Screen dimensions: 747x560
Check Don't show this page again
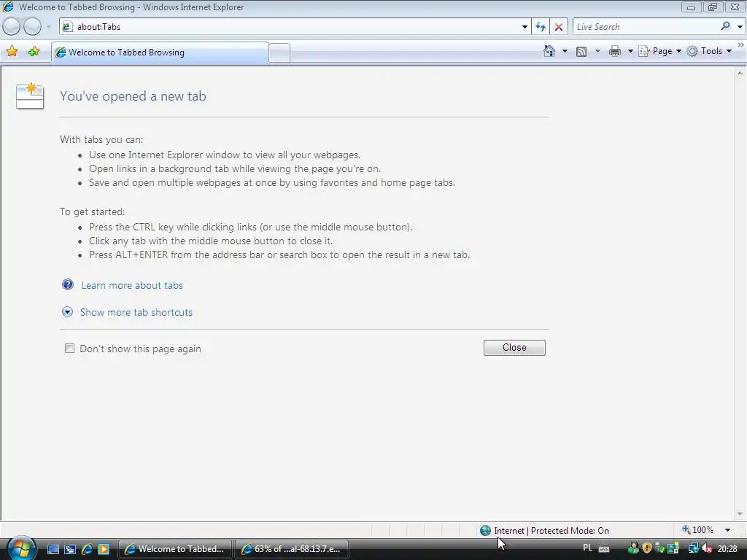point(69,348)
